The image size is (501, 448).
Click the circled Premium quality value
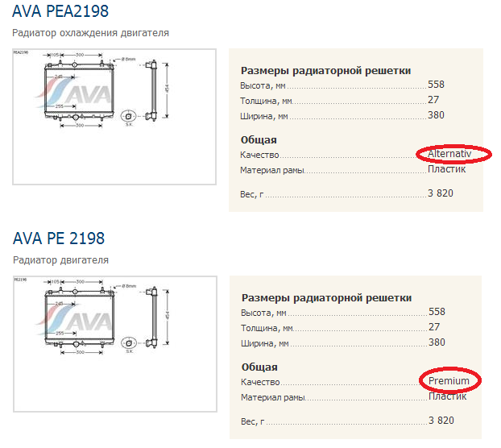click(449, 380)
